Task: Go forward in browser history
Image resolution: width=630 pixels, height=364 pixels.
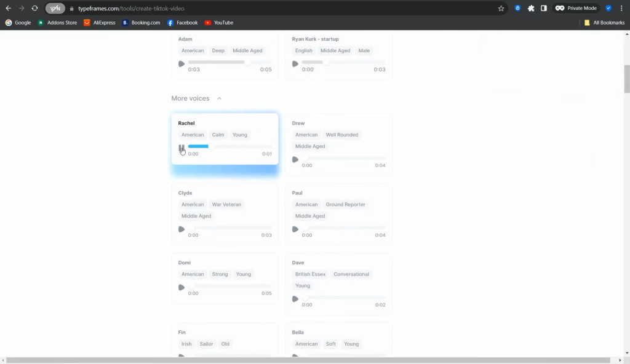Action: point(22,8)
